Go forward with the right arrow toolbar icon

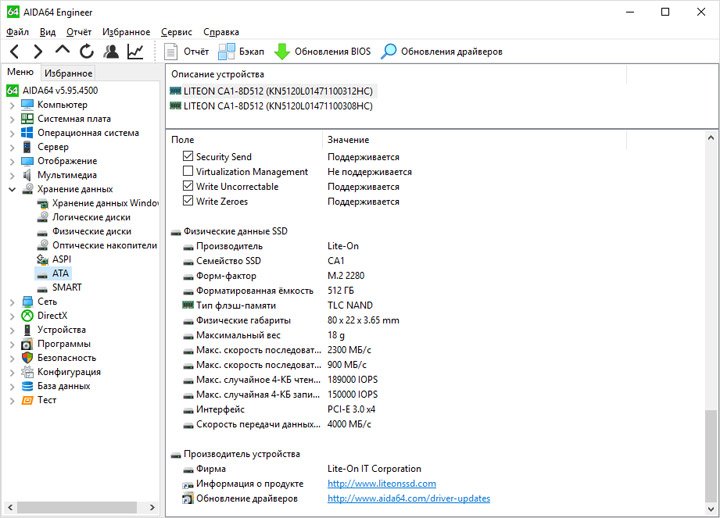(x=38, y=51)
